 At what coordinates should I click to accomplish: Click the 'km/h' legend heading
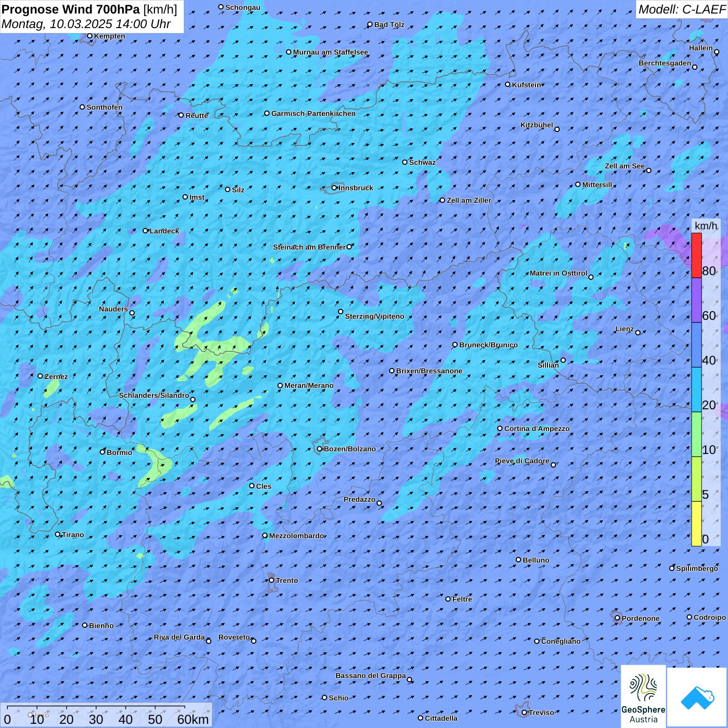(706, 225)
